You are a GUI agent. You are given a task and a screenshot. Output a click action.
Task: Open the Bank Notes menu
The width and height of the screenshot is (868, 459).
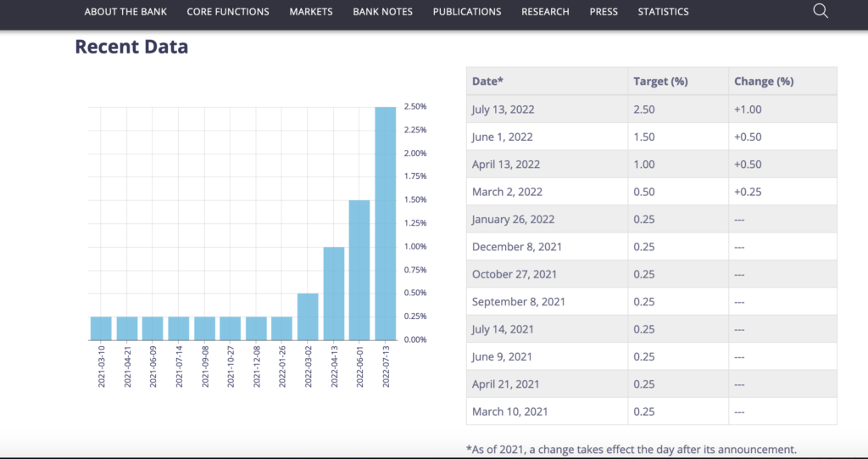coord(382,12)
